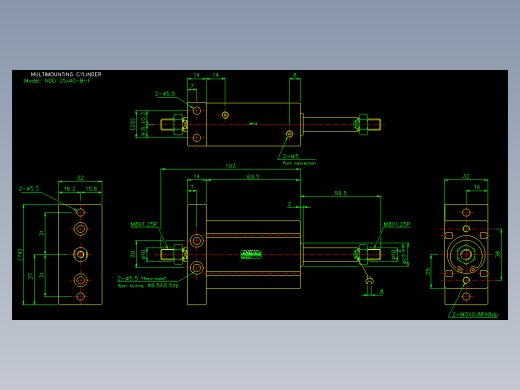The image size is (520, 390).
Task: Click the "Model: NDD 25x40-B-F" label
Action: [x=57, y=81]
